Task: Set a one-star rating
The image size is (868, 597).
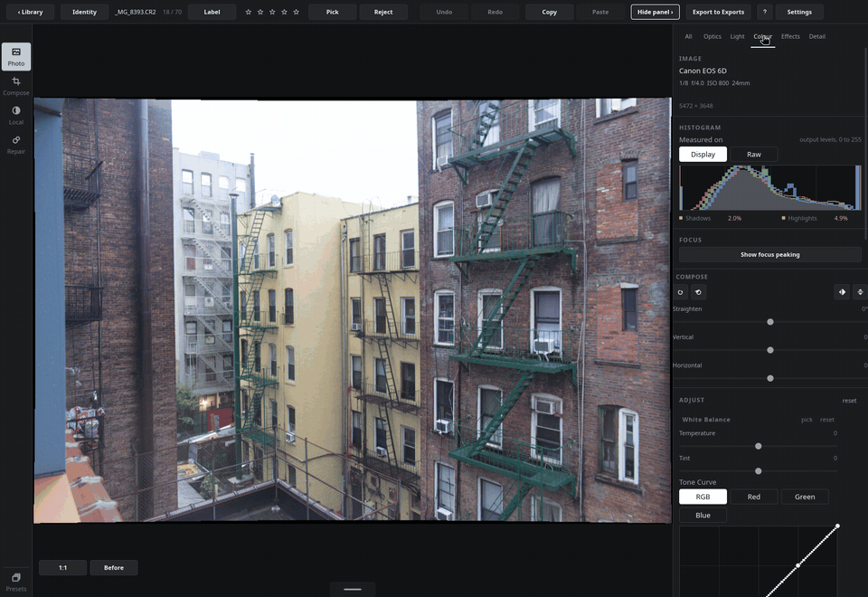Action: [x=248, y=12]
